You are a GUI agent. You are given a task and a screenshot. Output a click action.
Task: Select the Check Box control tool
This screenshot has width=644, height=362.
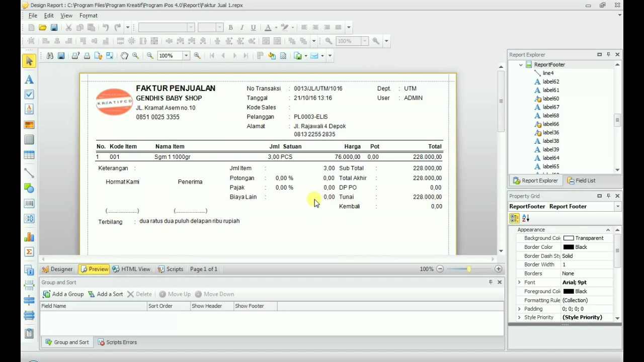point(29,95)
